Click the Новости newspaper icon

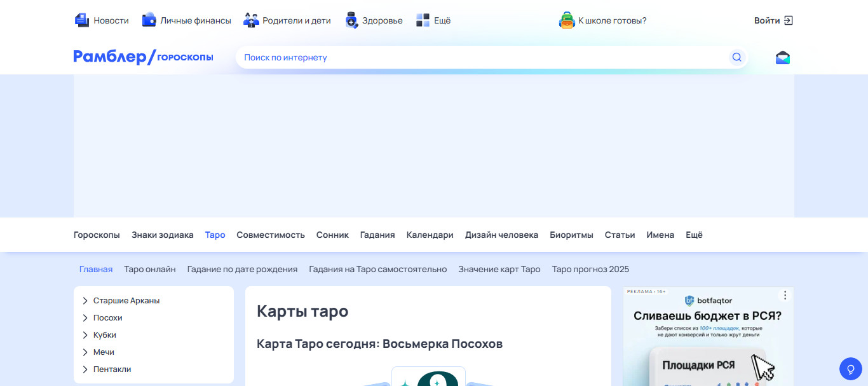81,20
